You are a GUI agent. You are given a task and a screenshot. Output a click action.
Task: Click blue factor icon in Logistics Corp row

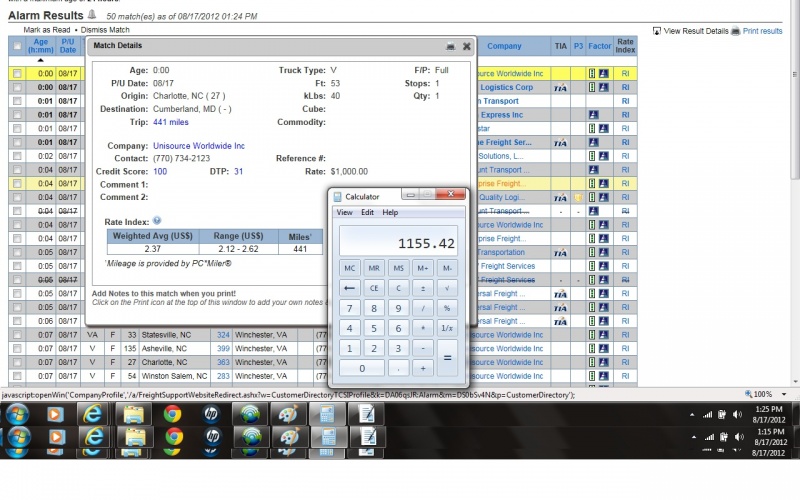(x=604, y=87)
